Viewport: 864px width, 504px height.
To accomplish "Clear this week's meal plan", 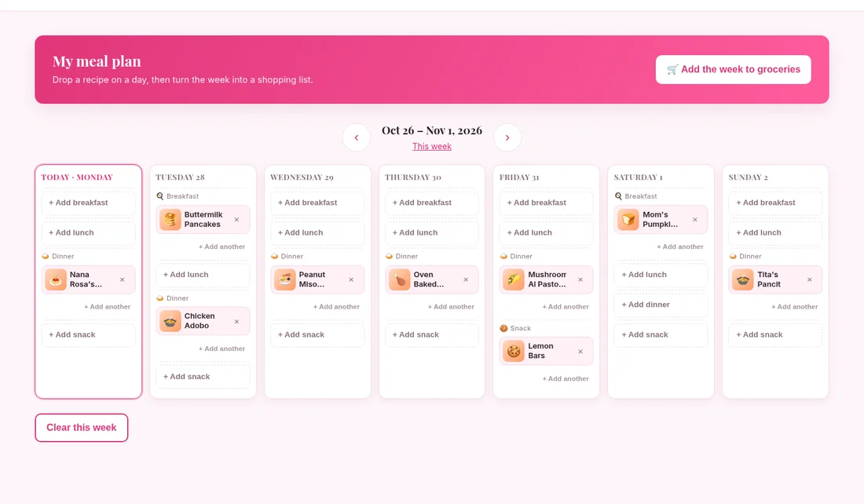I will coord(82,427).
